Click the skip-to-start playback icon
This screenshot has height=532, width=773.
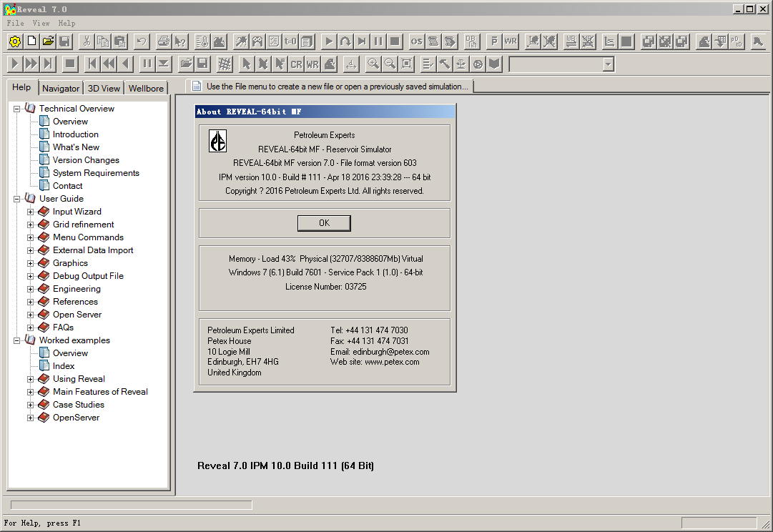92,64
